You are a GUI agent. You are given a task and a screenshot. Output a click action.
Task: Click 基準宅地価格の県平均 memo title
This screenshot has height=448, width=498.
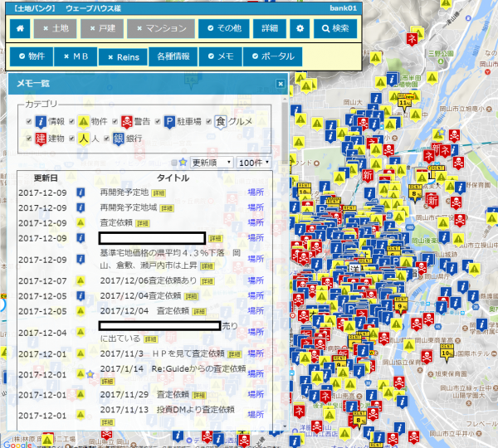(x=170, y=259)
